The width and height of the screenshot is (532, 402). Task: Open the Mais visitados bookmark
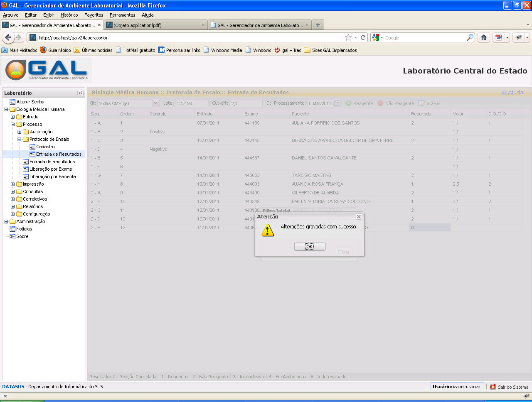pos(20,50)
